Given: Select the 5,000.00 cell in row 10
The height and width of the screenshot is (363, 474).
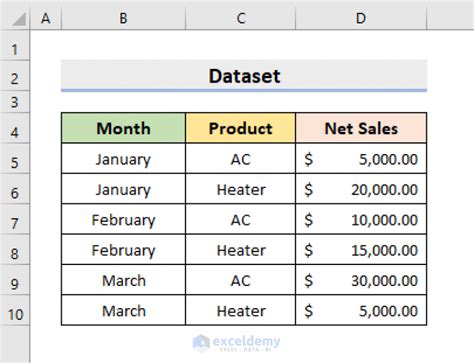Looking at the screenshot, I should pos(361,310).
